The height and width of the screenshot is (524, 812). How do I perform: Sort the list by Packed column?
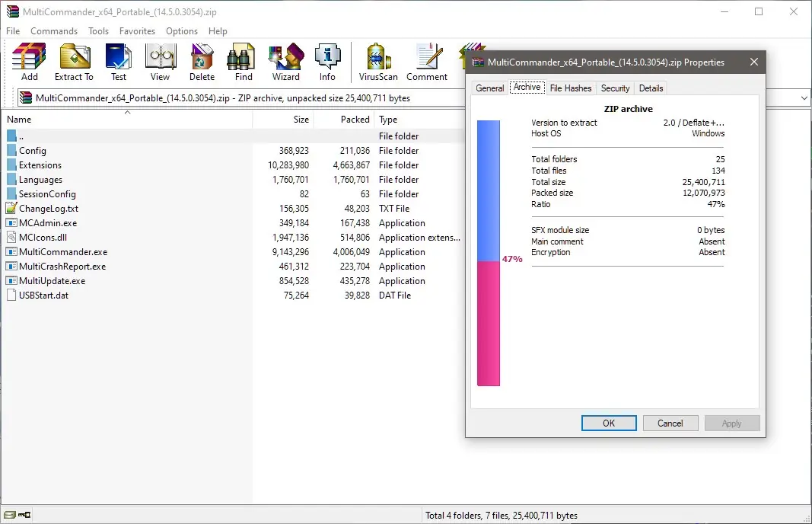click(344, 120)
